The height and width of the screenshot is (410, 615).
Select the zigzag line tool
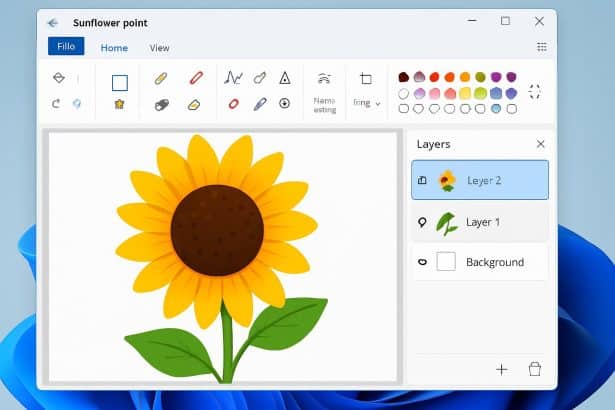233,78
